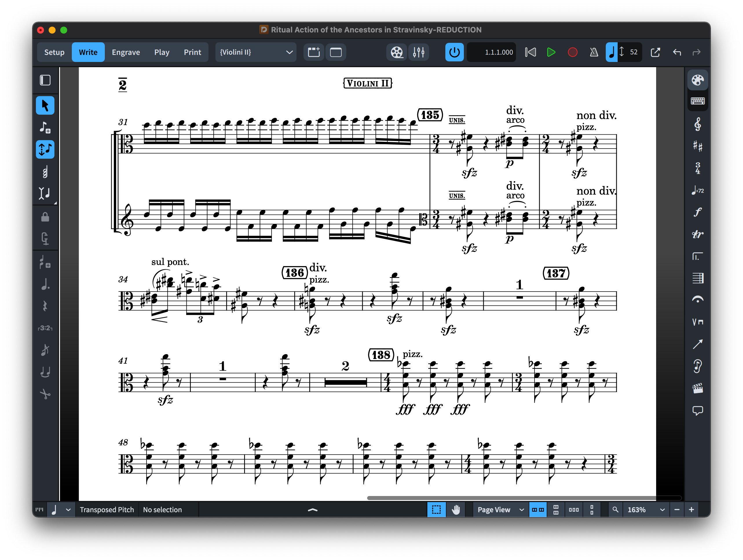The image size is (743, 560).
Task: Undo the last action
Action: click(677, 52)
